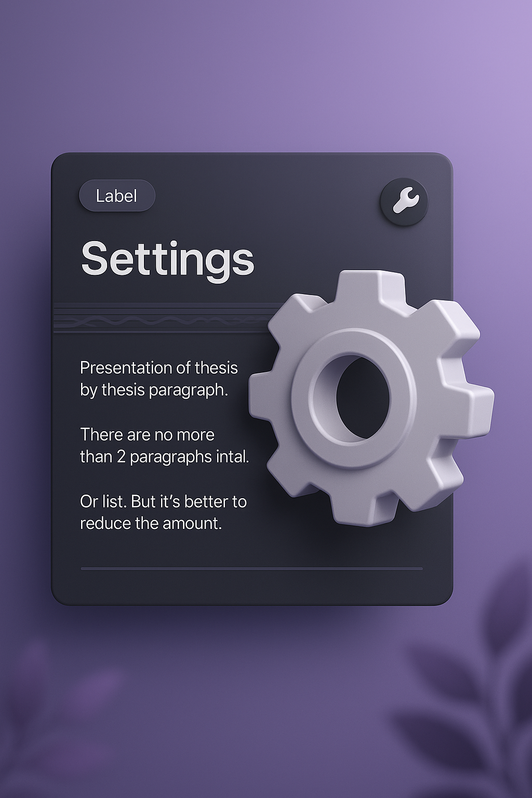Viewport: 532px width, 798px height.
Task: Click the thin divider line at card bottom
Action: 251,569
